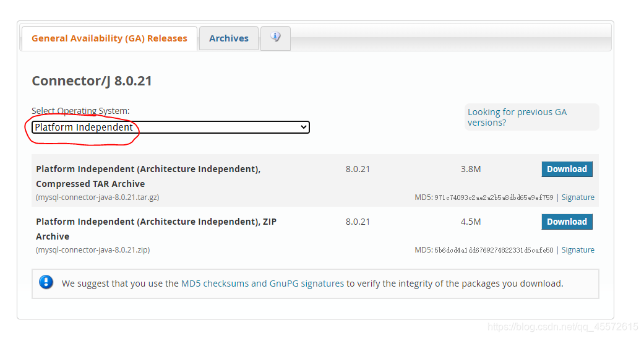Switch to General Availability (GA) Releases tab
This screenshot has width=644, height=338.
[x=109, y=38]
